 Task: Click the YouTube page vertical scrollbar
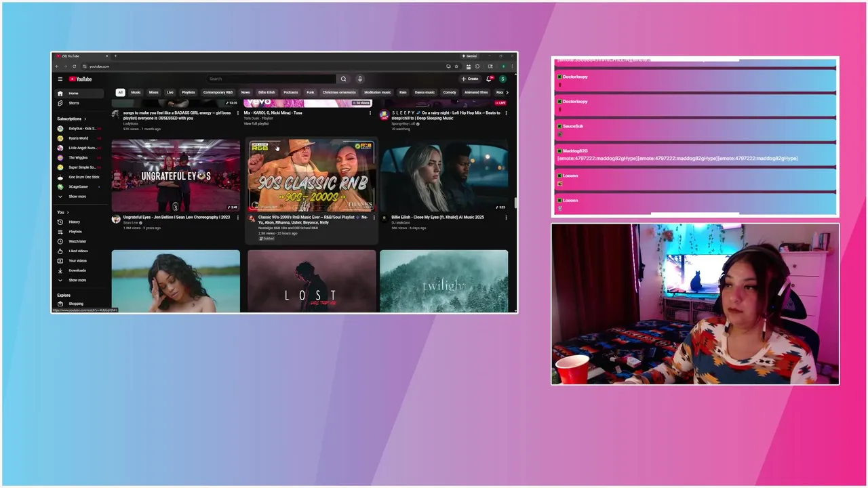click(515, 203)
